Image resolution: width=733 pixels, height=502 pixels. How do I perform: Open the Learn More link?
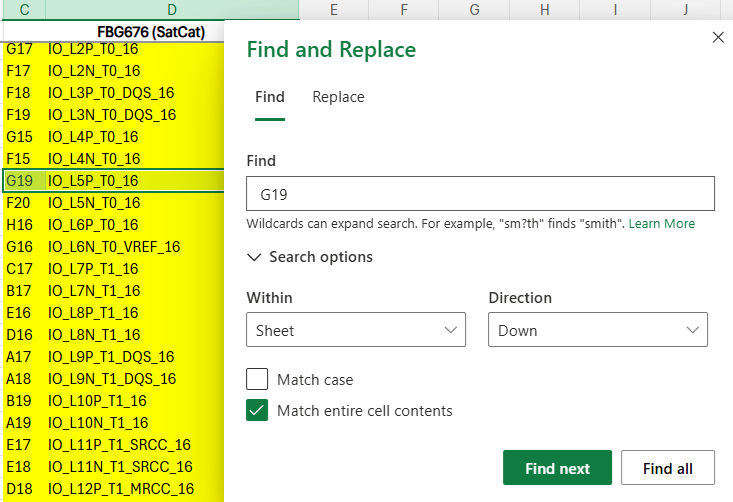pos(661,223)
